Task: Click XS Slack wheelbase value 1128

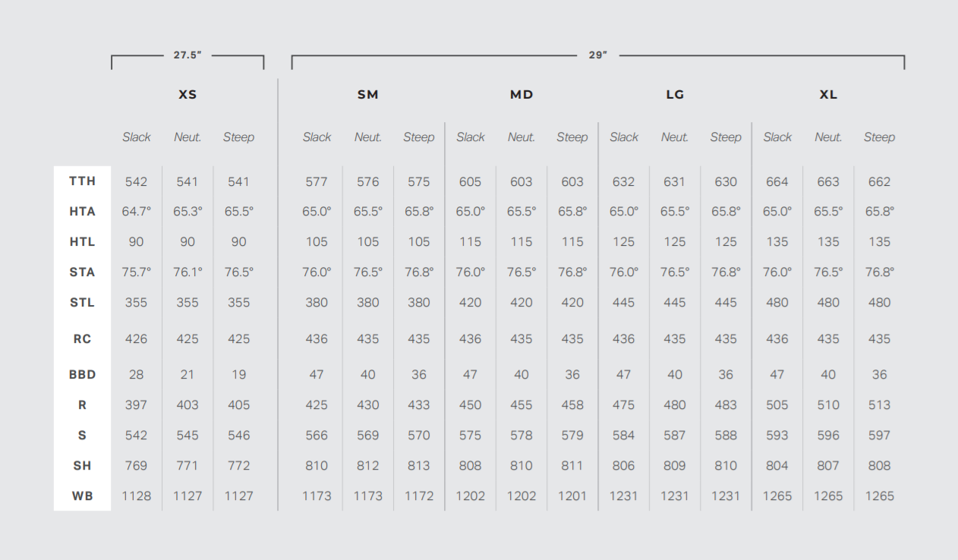Action: 137,496
